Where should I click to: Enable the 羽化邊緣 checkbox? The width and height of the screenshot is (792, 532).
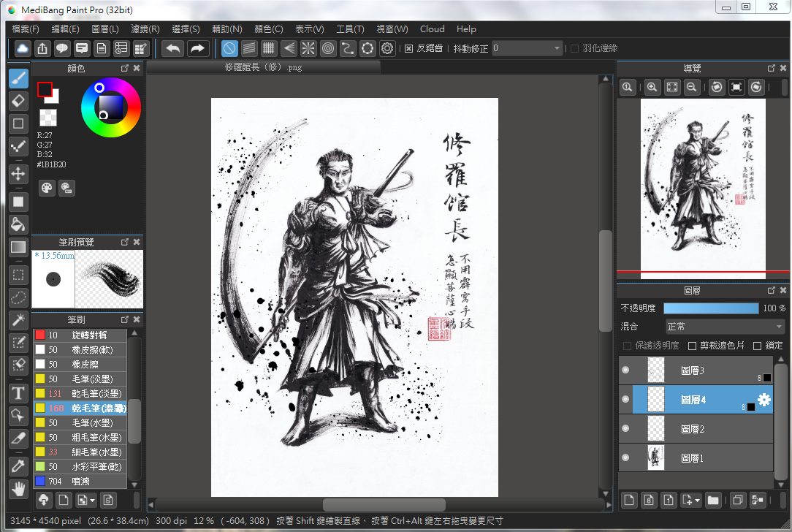(x=574, y=48)
